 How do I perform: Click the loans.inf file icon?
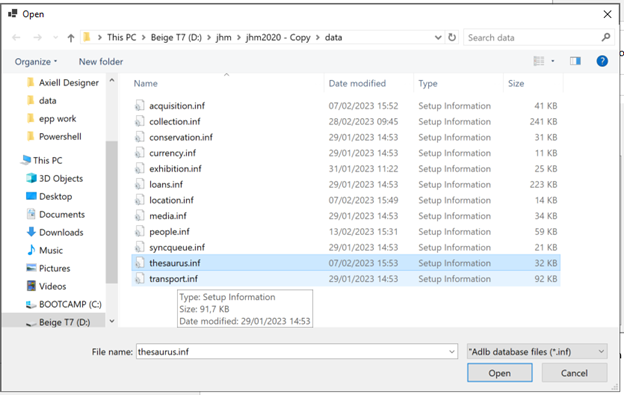pyautogui.click(x=139, y=184)
